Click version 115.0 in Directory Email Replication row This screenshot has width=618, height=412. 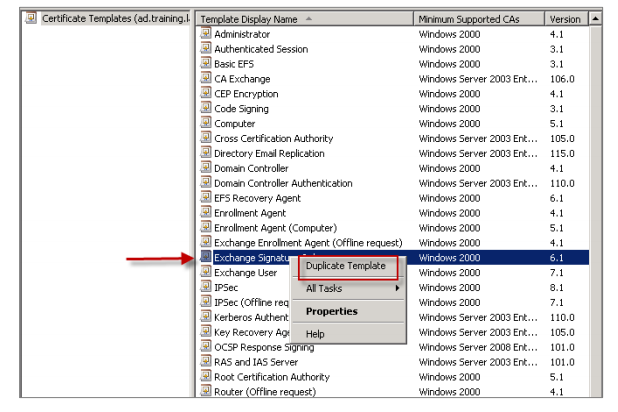562,153
